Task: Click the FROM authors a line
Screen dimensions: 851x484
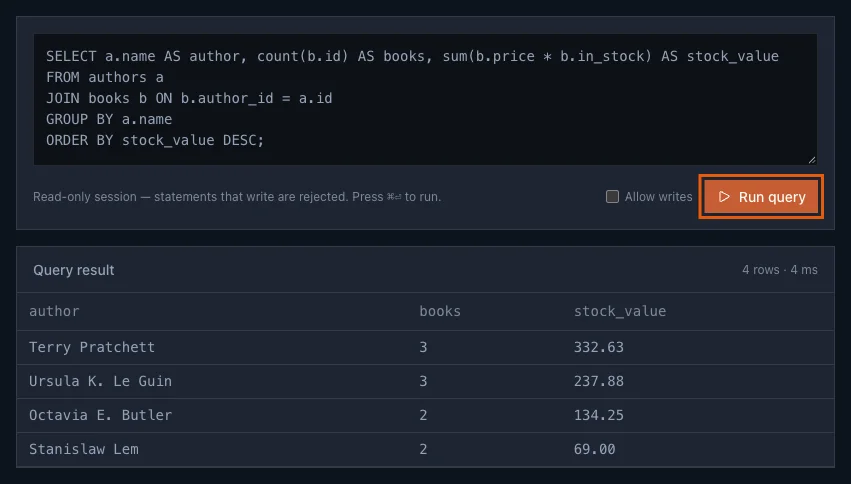Action: [105, 77]
